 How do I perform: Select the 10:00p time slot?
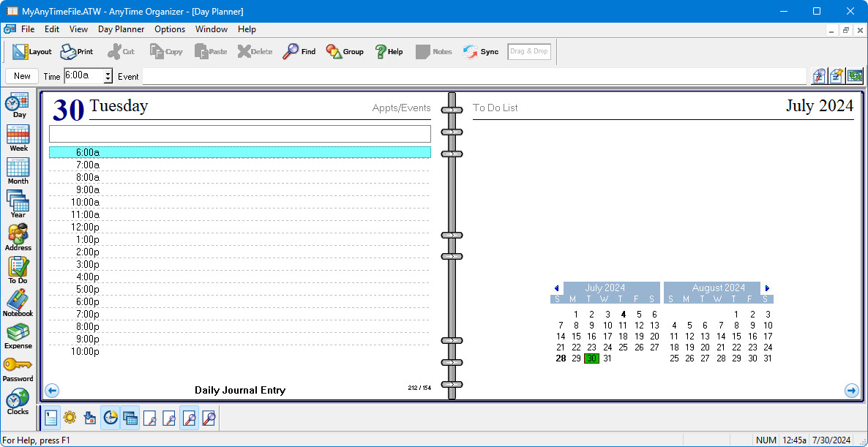240,352
